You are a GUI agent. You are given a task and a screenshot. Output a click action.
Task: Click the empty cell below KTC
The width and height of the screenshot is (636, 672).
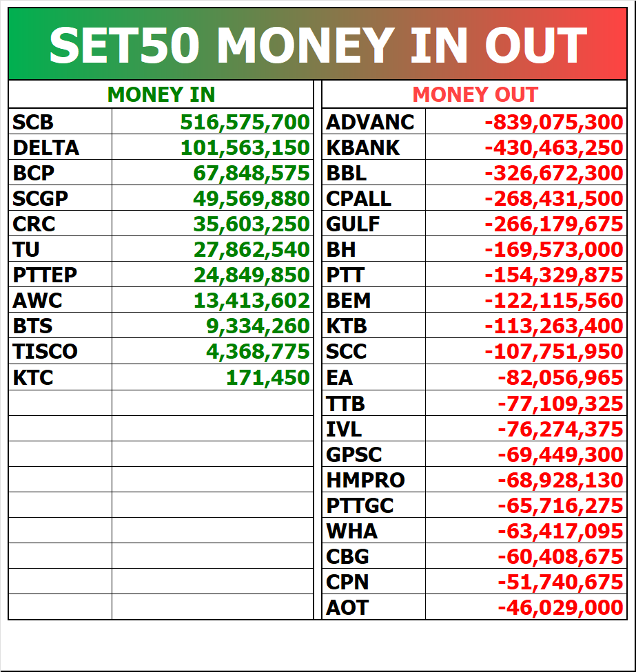click(60, 403)
